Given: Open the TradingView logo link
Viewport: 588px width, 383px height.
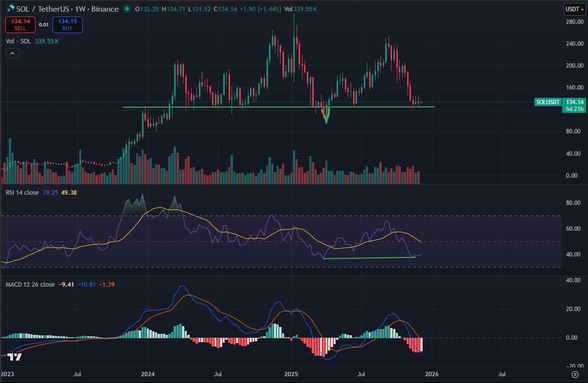Looking at the screenshot, I should pos(15,357).
